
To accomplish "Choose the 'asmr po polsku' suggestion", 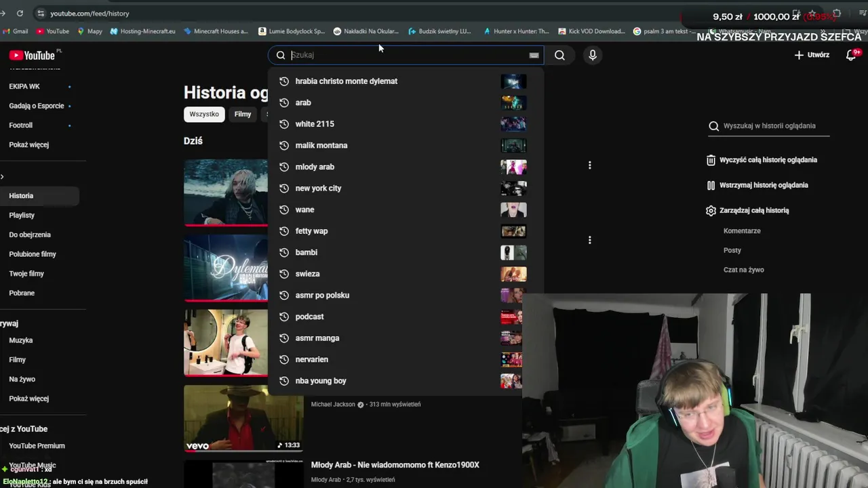I will coord(406,296).
